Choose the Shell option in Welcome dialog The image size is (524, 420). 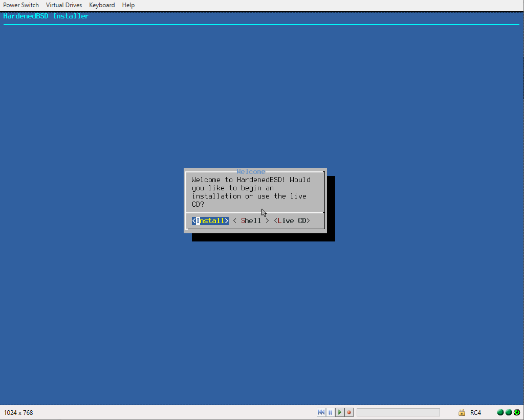251,220
